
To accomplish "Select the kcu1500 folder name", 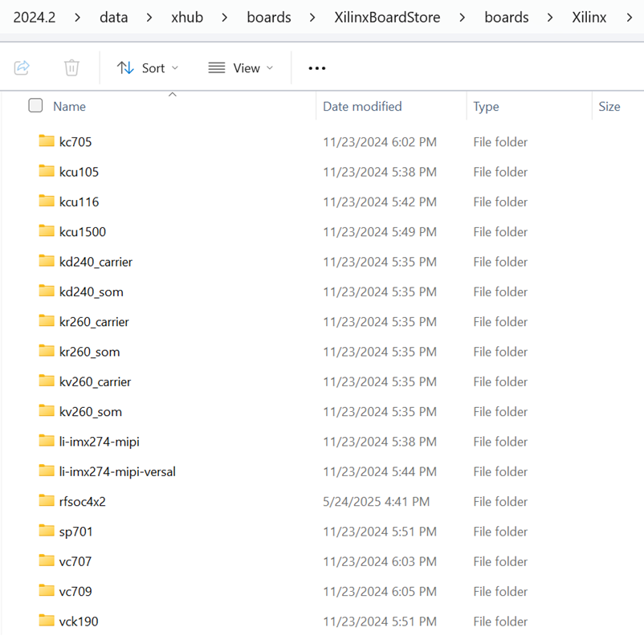I will 83,231.
